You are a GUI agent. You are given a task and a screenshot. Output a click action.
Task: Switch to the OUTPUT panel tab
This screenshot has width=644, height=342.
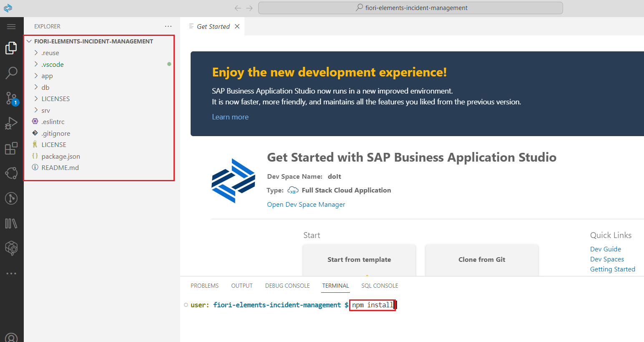[x=242, y=286]
